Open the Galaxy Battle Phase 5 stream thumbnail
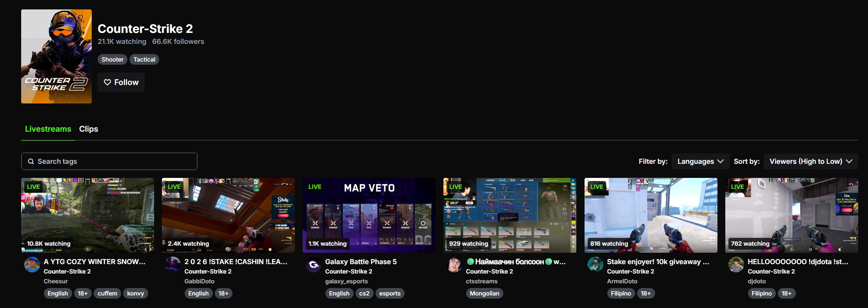Screen dimensions: 868x308 [x=369, y=215]
